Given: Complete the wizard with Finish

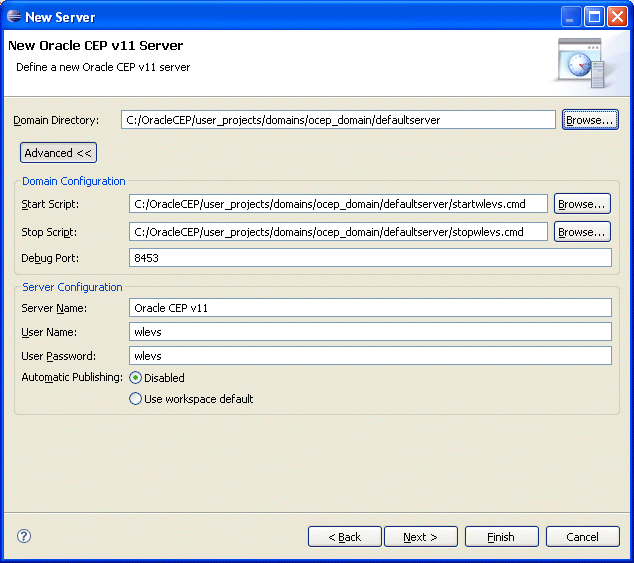Looking at the screenshot, I should 501,537.
